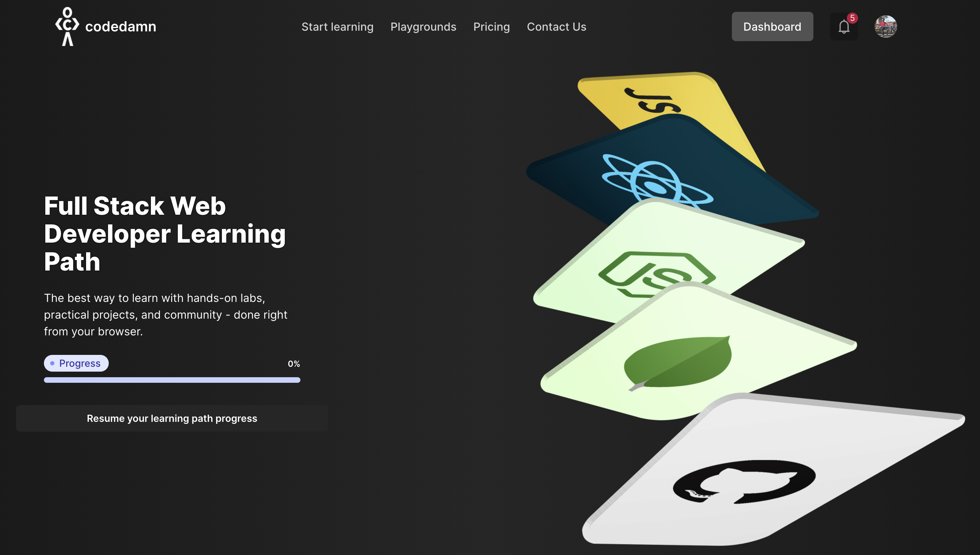Click the notification bell icon
This screenshot has width=980, height=555.
(x=843, y=26)
